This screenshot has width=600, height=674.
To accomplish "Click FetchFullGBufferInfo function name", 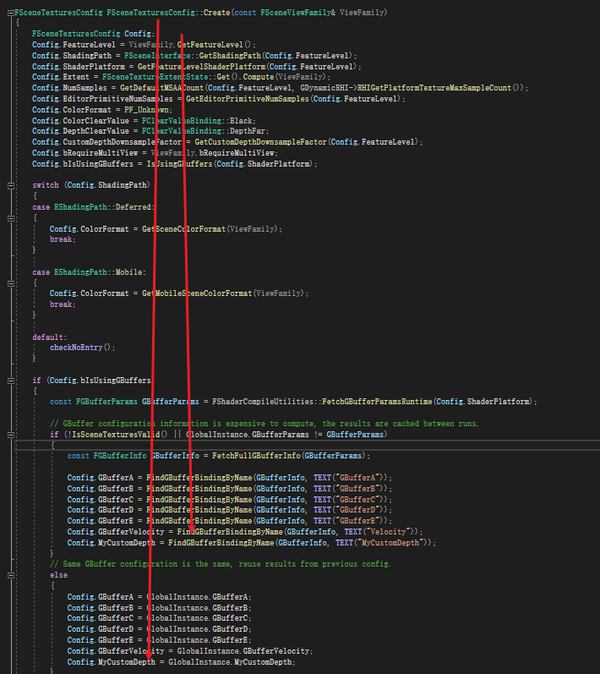I will [x=256, y=456].
